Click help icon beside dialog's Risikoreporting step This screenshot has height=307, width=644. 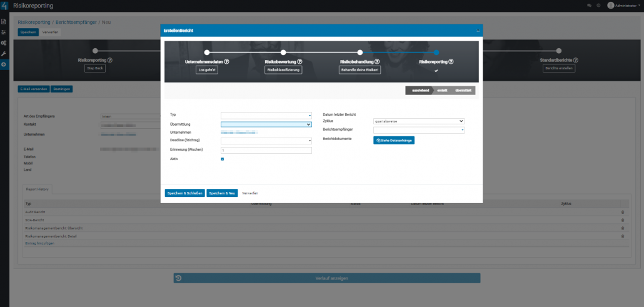click(451, 62)
